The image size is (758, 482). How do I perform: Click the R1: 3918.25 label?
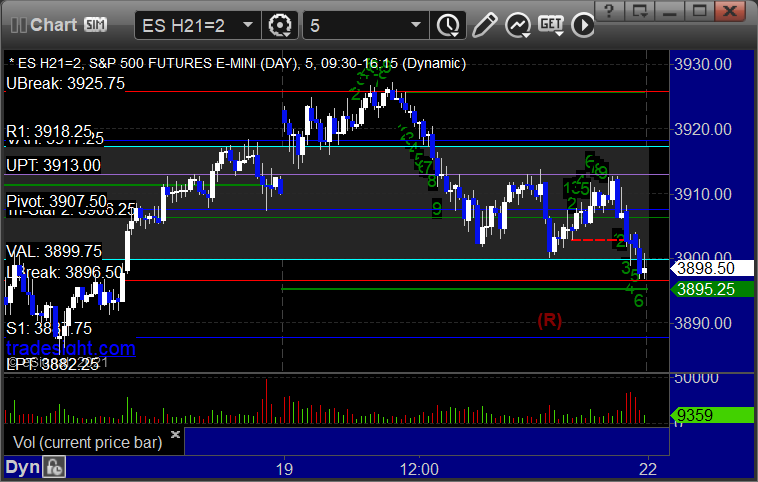click(49, 131)
